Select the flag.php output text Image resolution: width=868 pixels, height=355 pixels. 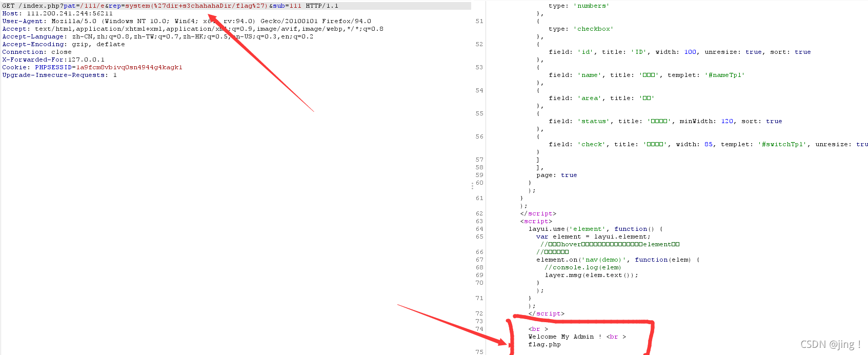point(544,344)
